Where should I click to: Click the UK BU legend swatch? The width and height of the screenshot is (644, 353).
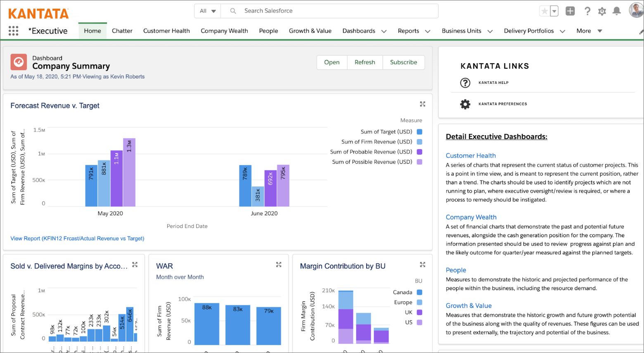pos(419,312)
